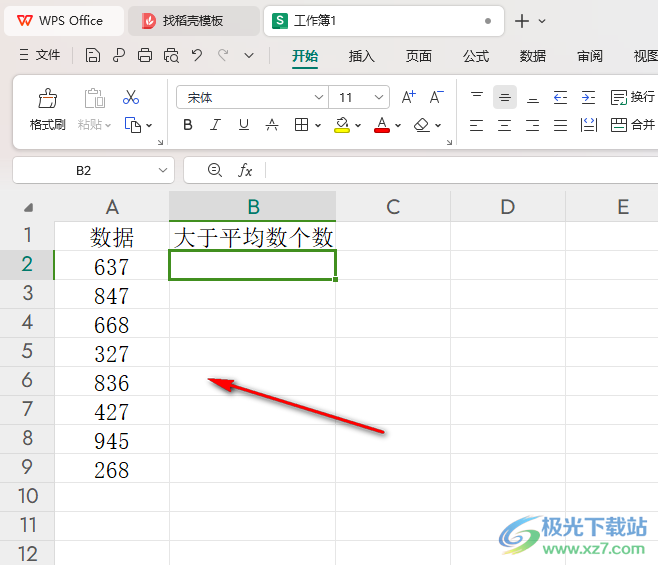Open the WPS Office home tab
The width and height of the screenshot is (658, 565).
click(64, 21)
